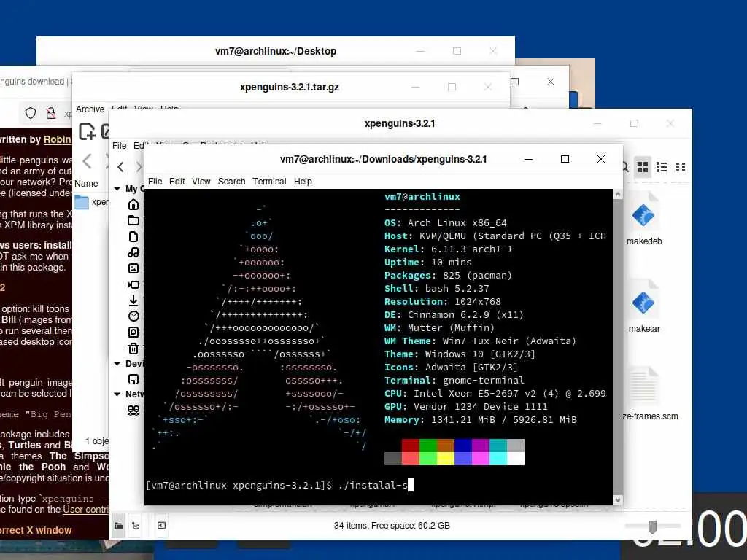
Task: Click the terminal command prompt line
Action: click(279, 485)
